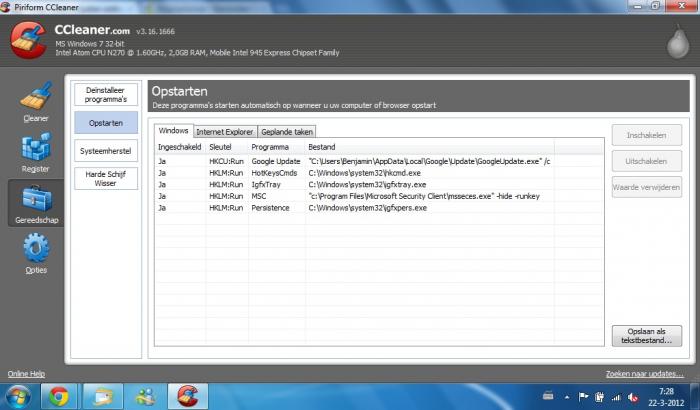Open Deïnstalleer programma's section
The image size is (700, 410).
[106, 95]
